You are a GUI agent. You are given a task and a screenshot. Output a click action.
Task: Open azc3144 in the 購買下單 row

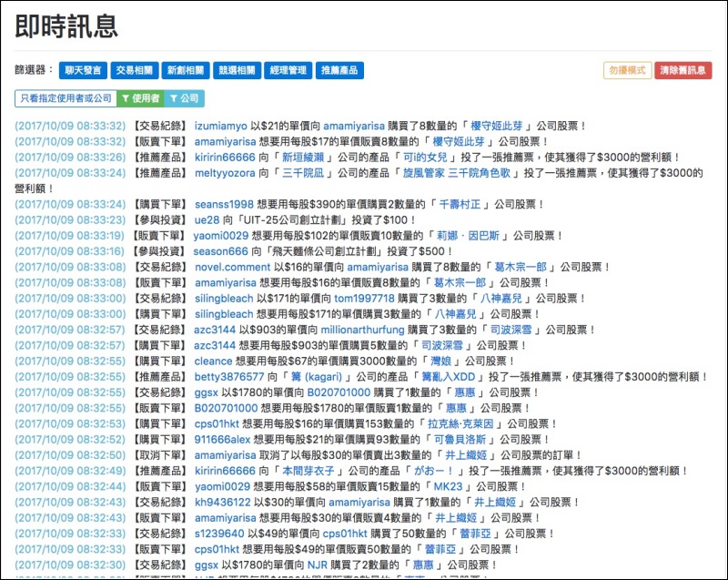[215, 345]
